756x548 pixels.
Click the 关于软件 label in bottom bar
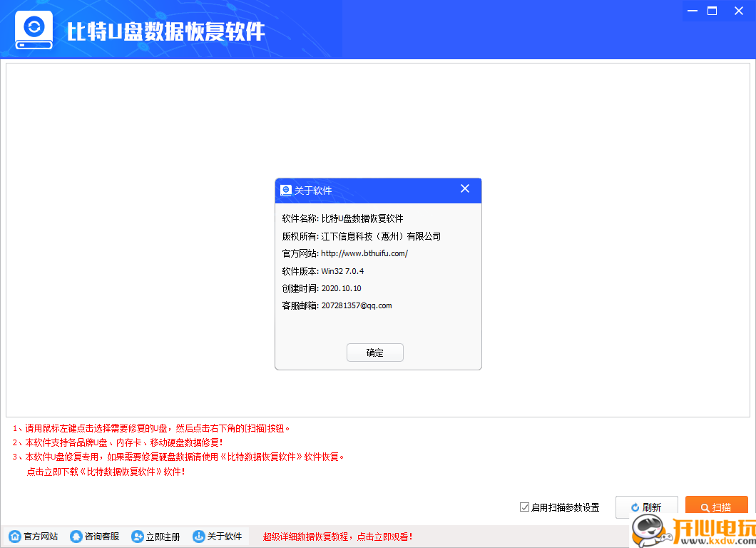point(225,537)
